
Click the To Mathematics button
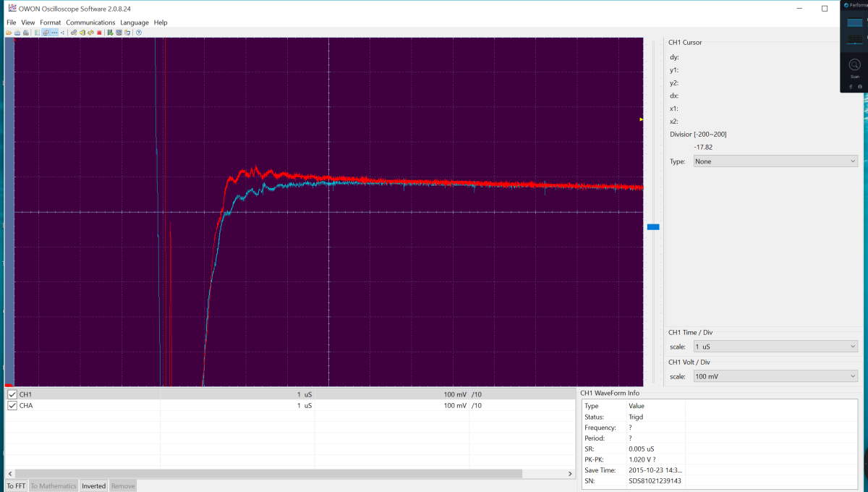[54, 485]
